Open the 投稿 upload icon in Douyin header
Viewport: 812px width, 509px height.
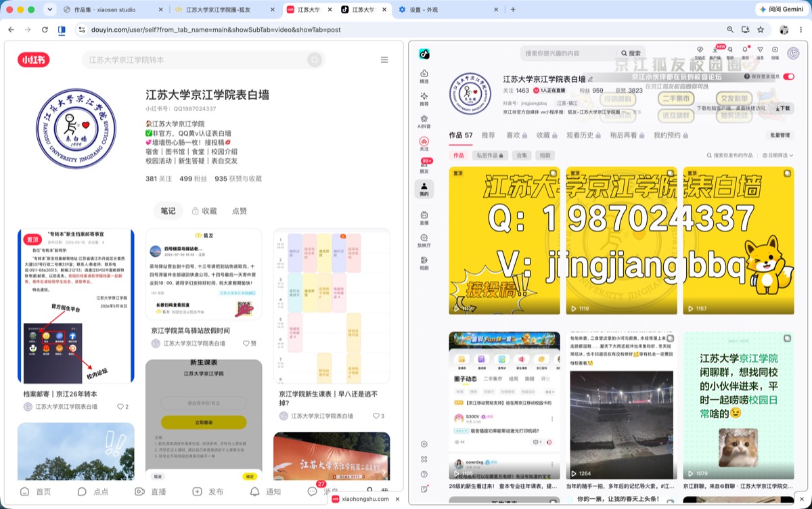(x=775, y=50)
